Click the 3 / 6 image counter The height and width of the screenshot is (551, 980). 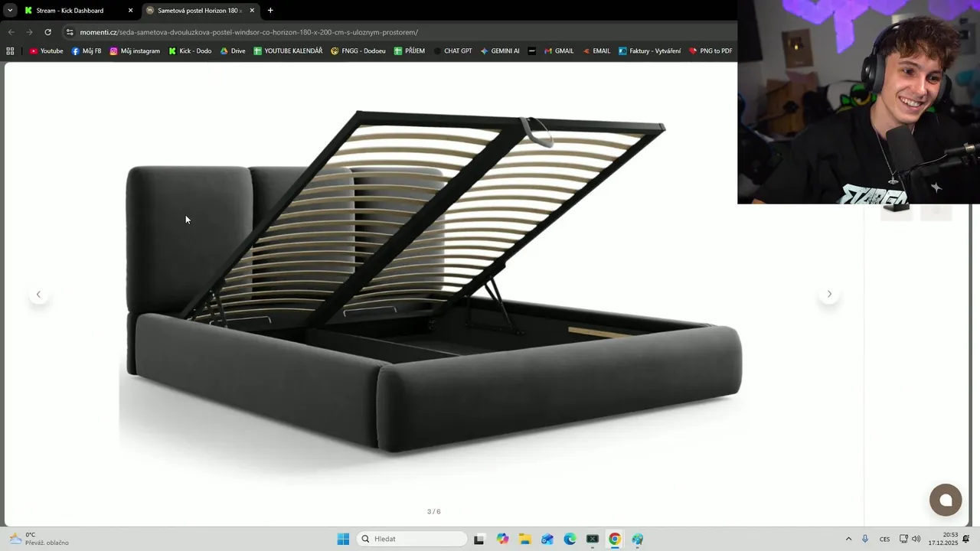point(434,511)
